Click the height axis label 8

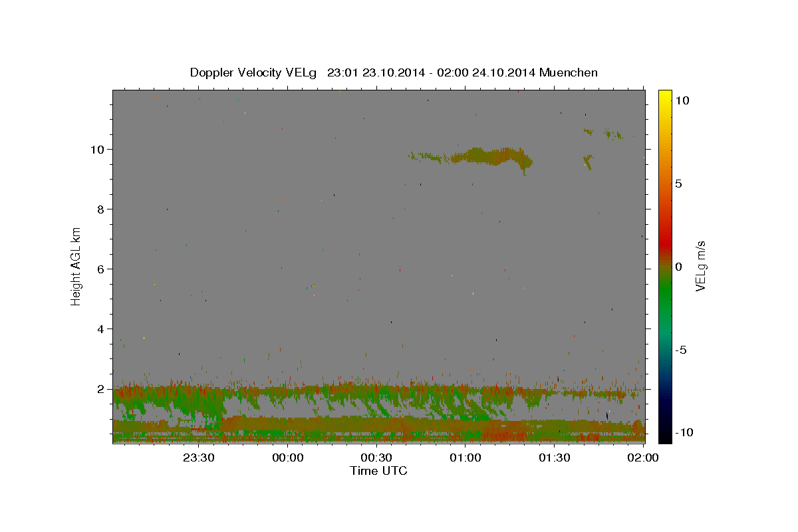(102, 209)
